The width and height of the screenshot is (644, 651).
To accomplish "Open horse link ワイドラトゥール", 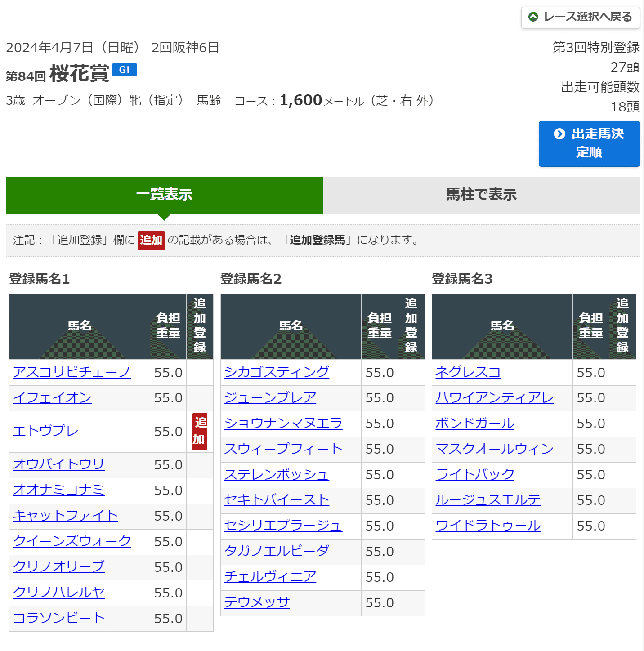I will 488,526.
